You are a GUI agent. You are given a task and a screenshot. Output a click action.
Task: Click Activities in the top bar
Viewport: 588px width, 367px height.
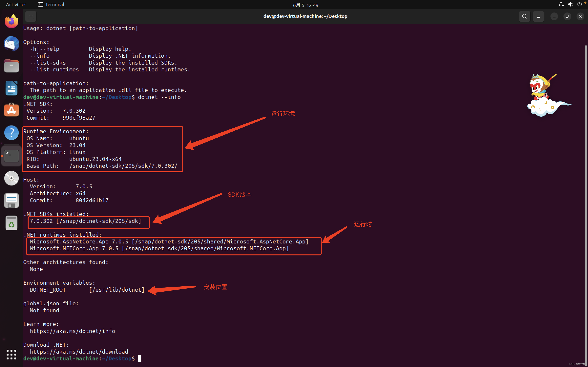(x=16, y=4)
